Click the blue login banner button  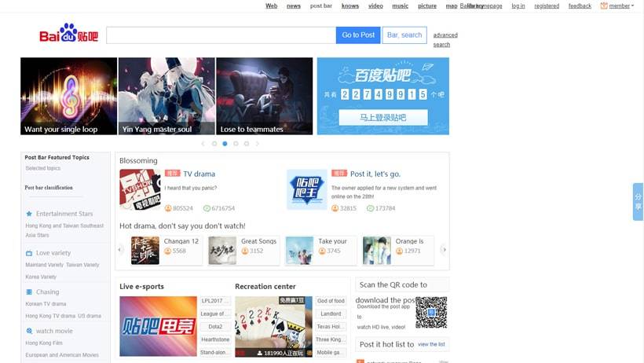(383, 118)
